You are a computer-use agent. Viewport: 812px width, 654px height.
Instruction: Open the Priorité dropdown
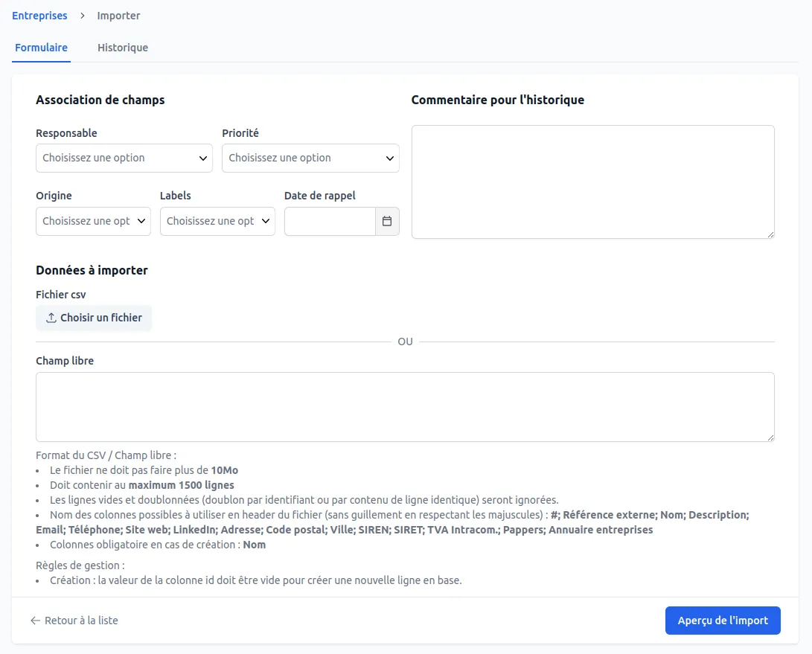click(x=310, y=158)
